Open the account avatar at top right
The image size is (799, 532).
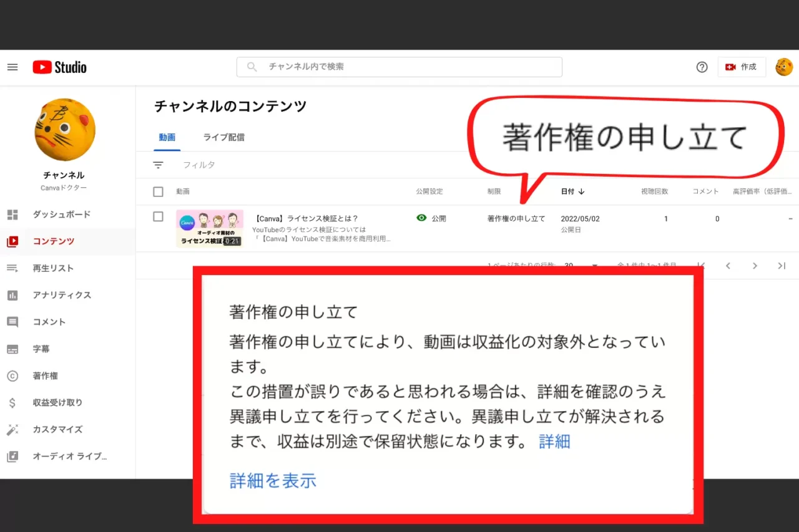tap(784, 67)
